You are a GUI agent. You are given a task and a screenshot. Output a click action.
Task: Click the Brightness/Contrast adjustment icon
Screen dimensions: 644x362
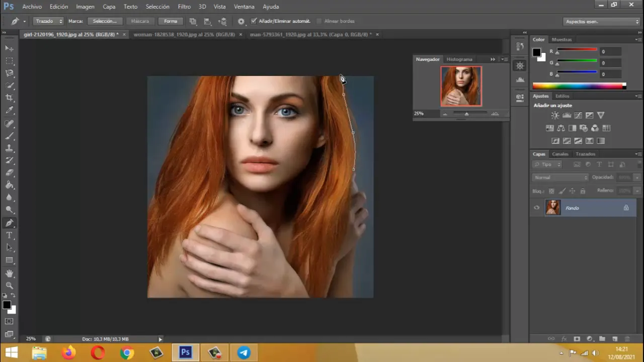pyautogui.click(x=555, y=116)
